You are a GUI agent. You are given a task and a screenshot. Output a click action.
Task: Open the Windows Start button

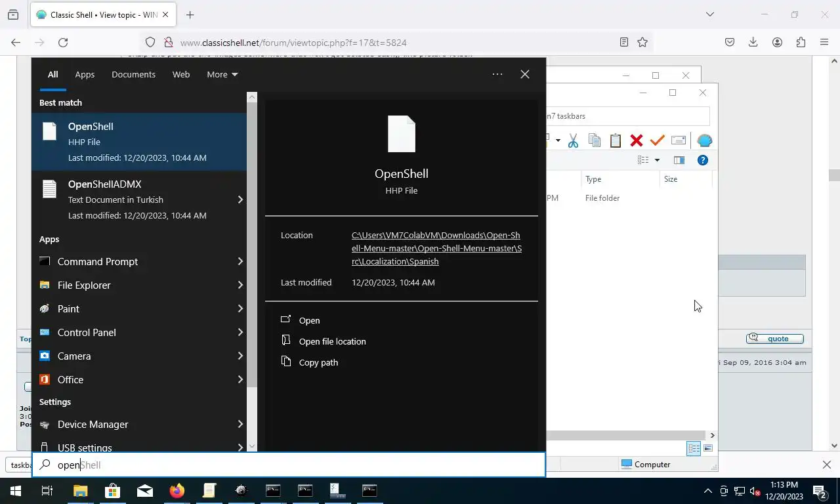point(16,490)
